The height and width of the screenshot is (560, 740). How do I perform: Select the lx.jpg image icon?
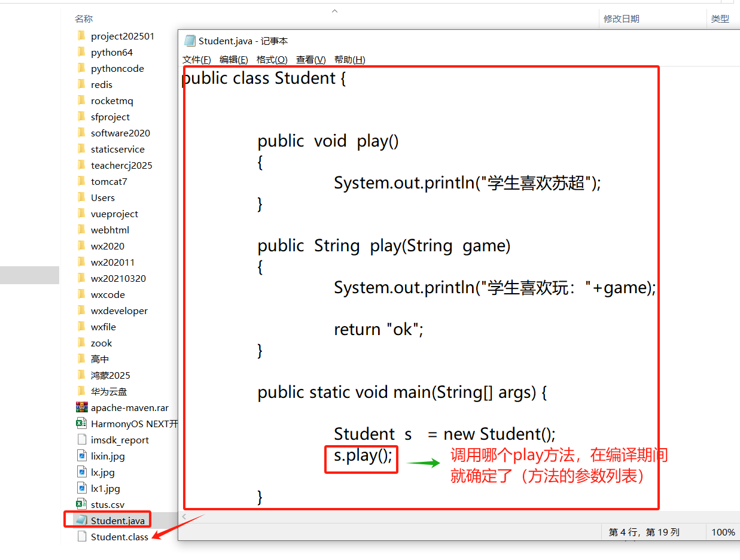pyautogui.click(x=81, y=472)
